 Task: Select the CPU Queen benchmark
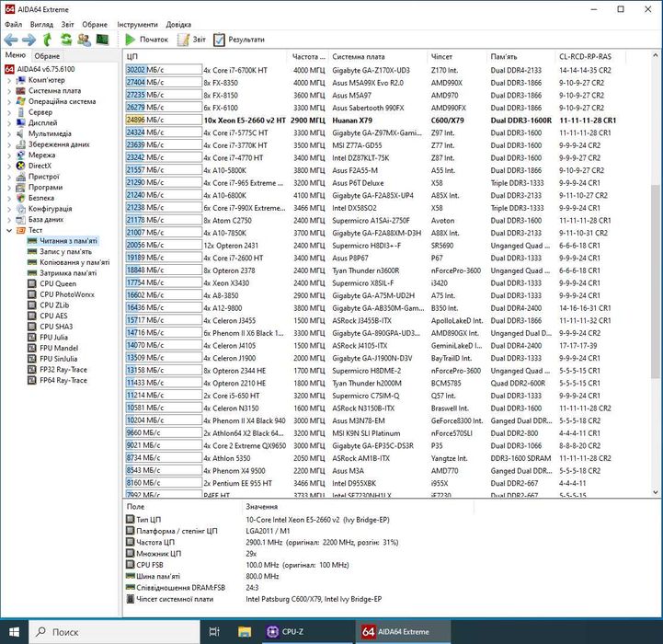(x=58, y=283)
